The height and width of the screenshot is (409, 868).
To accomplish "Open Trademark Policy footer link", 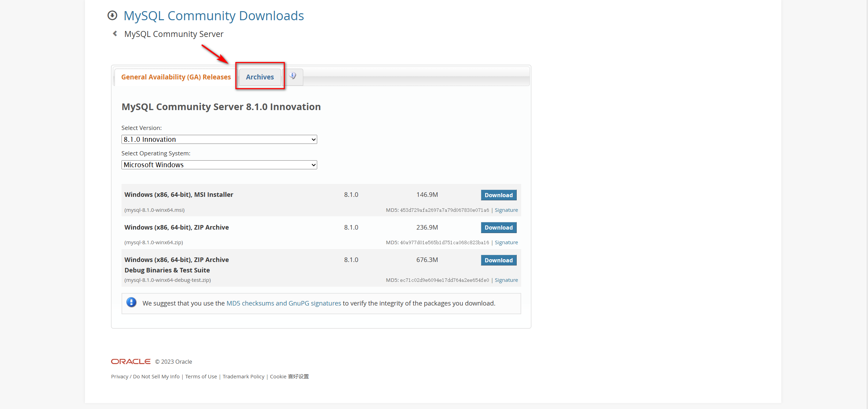I will point(243,377).
